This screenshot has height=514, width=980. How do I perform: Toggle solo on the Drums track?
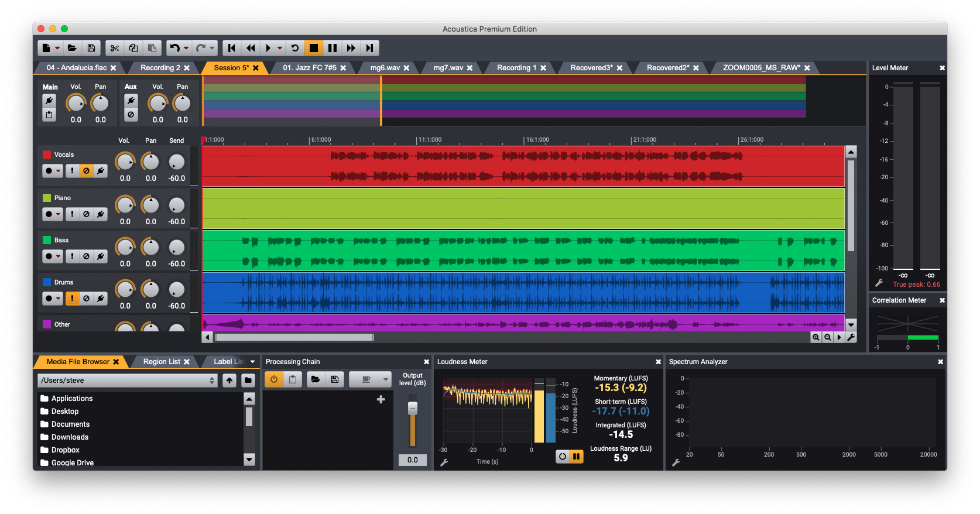pos(72,299)
